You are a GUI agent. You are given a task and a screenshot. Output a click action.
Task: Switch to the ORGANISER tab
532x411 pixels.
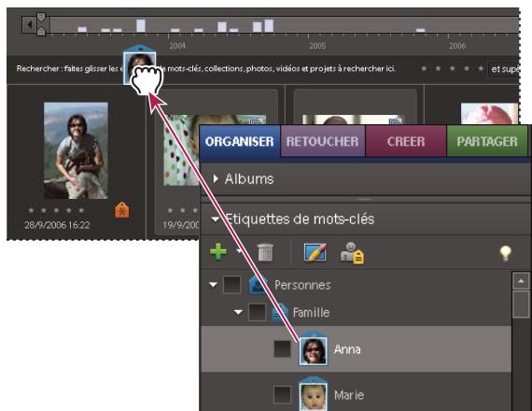(240, 141)
